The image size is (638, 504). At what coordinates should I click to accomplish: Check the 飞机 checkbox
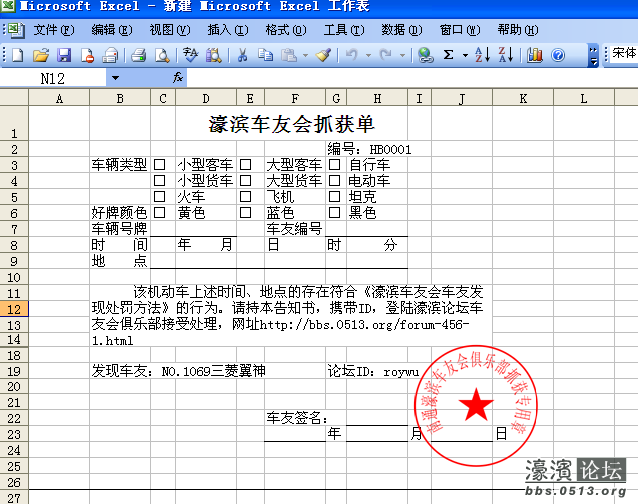pyautogui.click(x=245, y=197)
